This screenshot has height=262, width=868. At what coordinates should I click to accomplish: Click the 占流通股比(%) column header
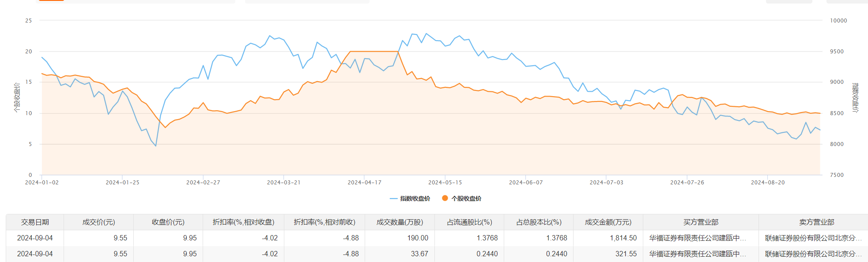tap(469, 222)
